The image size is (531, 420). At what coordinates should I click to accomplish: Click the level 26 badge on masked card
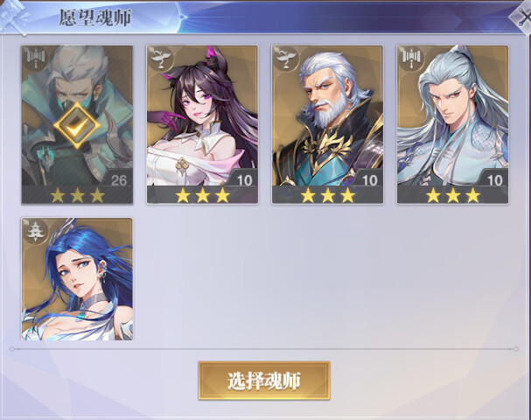tap(118, 179)
